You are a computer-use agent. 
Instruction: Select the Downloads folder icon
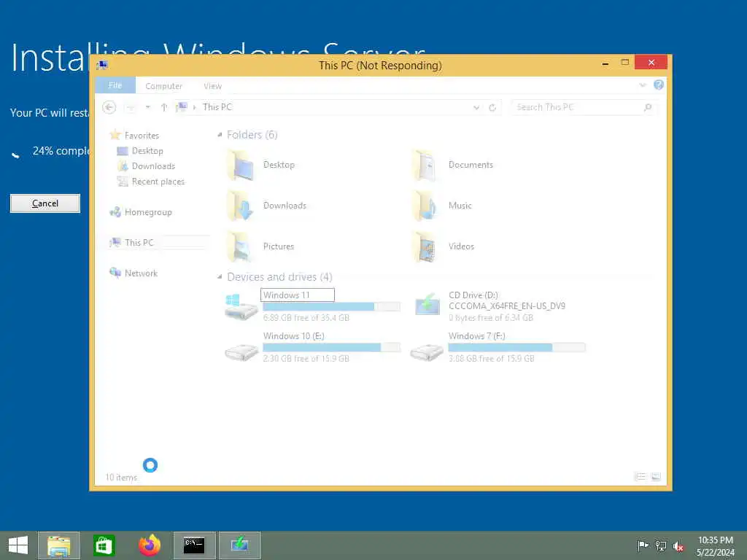(x=241, y=206)
